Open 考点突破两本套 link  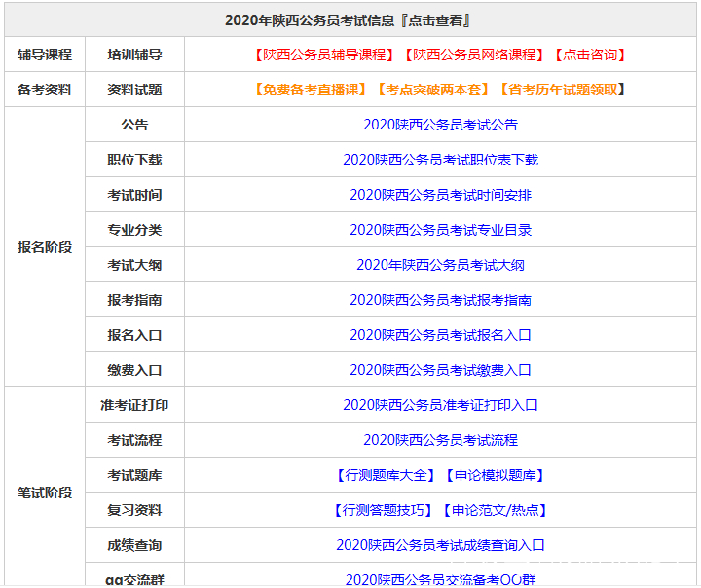432,90
